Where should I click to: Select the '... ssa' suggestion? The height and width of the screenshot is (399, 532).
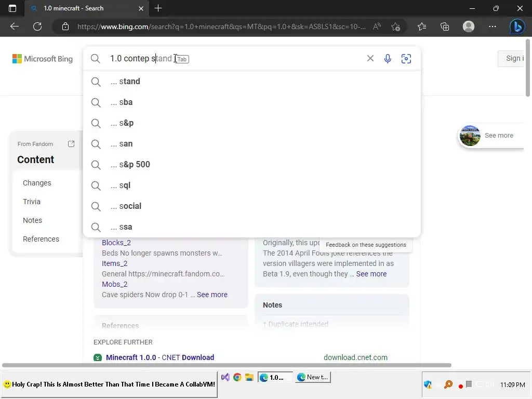pos(252,227)
